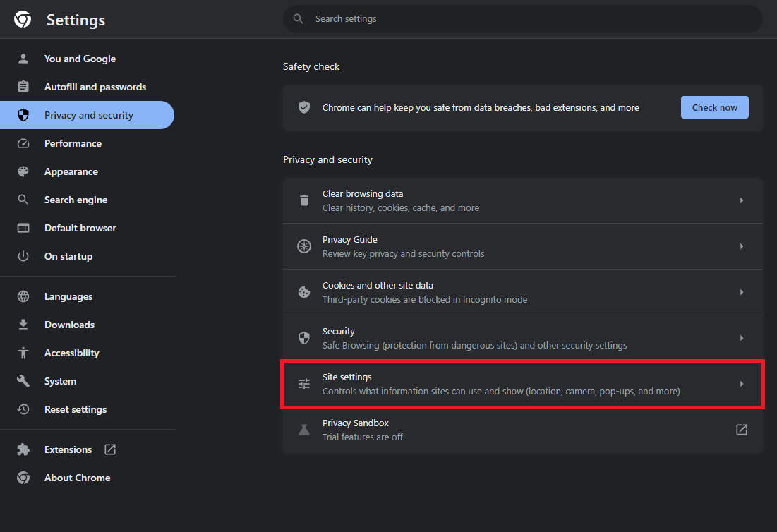777x532 pixels.
Task: Open Cookies and other site data
Action: [522, 292]
